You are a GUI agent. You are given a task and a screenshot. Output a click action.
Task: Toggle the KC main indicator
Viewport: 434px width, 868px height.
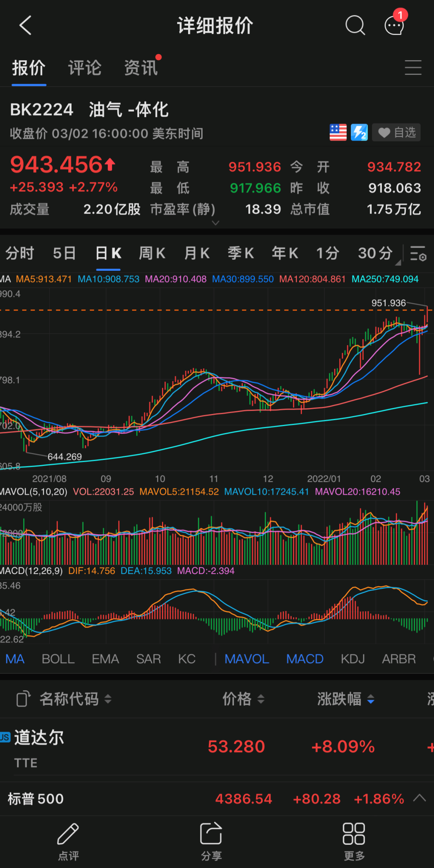(x=187, y=659)
